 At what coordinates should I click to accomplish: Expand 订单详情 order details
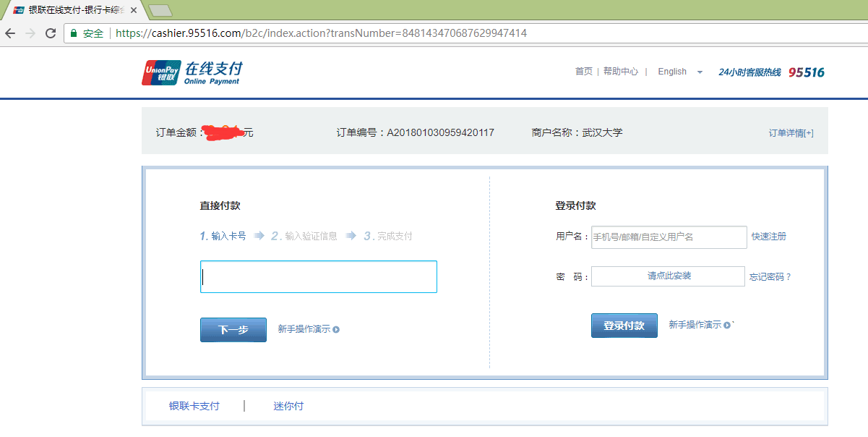tap(791, 133)
